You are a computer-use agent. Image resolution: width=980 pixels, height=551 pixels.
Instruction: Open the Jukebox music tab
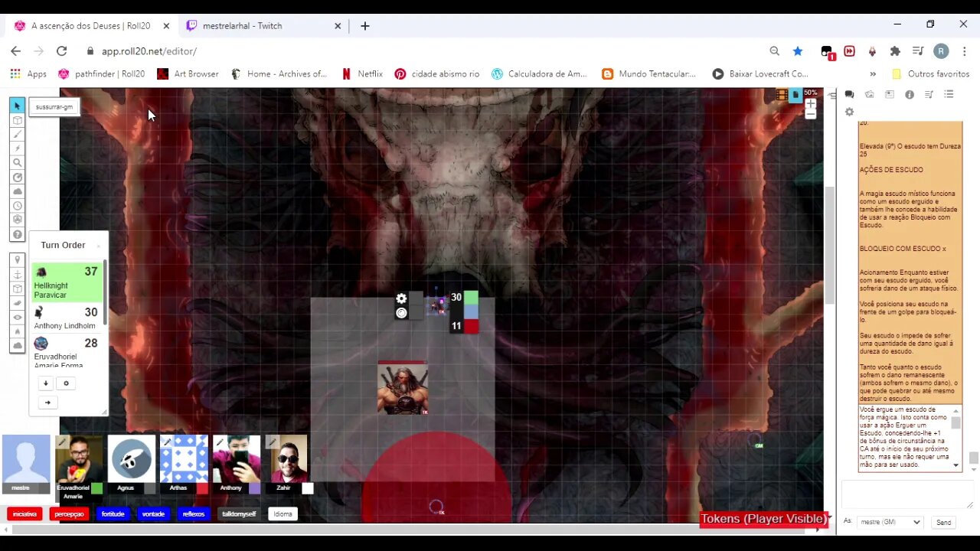929,94
